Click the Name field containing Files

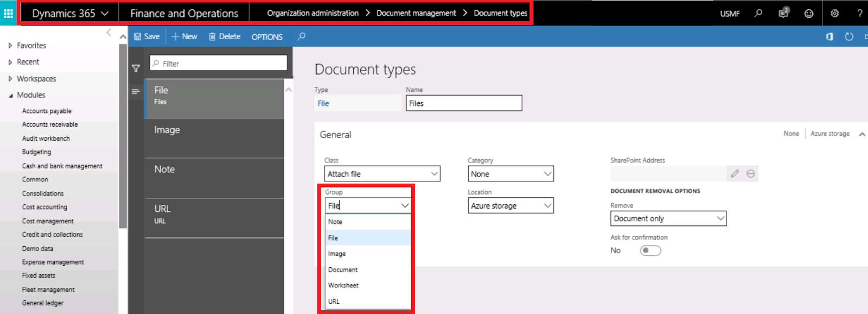pyautogui.click(x=464, y=103)
